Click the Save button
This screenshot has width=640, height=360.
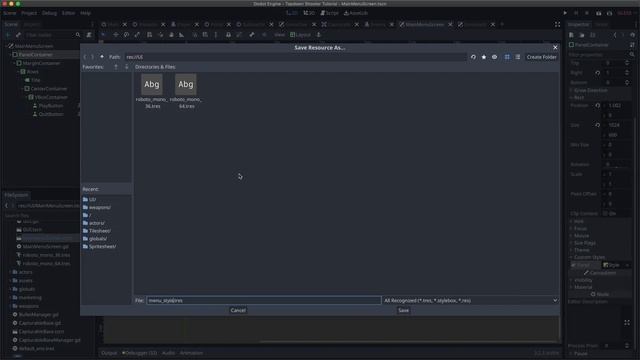(x=403, y=311)
